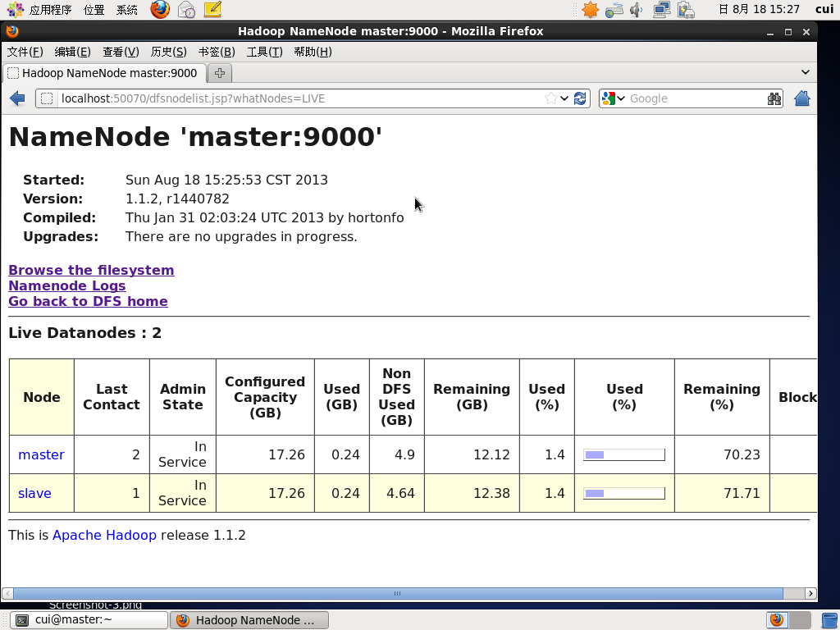Viewport: 840px width, 630px height.
Task: Open the notes editor panel launcher
Action: tap(212, 9)
